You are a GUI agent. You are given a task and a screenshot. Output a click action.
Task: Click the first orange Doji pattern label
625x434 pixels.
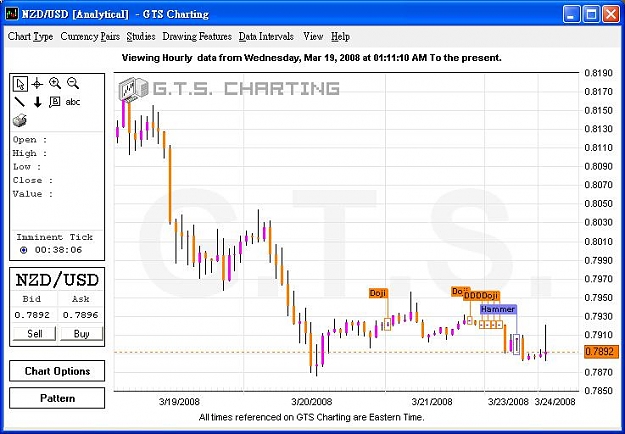[378, 293]
